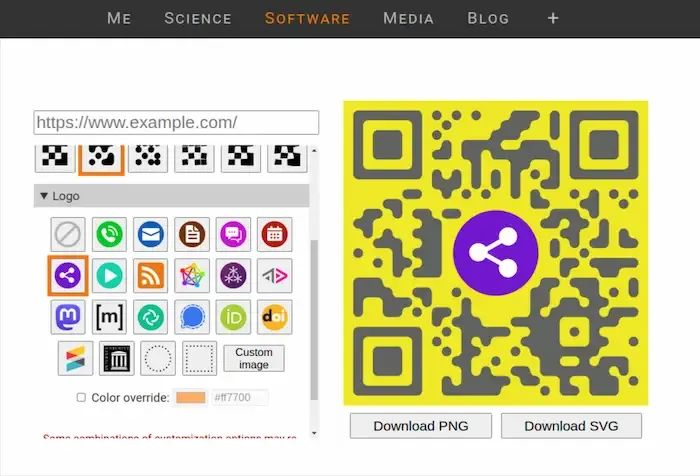This screenshot has height=476, width=700.
Task: Select the multicolor fediverse pentagram logo
Action: pos(192,276)
